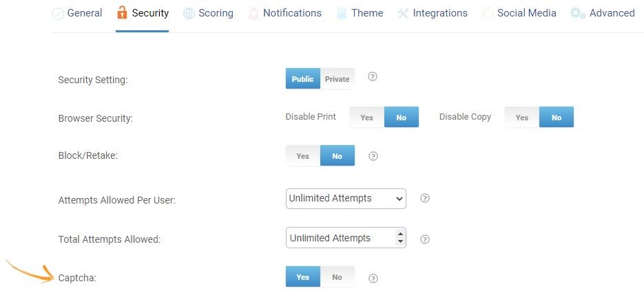Enable Block/Retake by clicking Yes

[302, 156]
